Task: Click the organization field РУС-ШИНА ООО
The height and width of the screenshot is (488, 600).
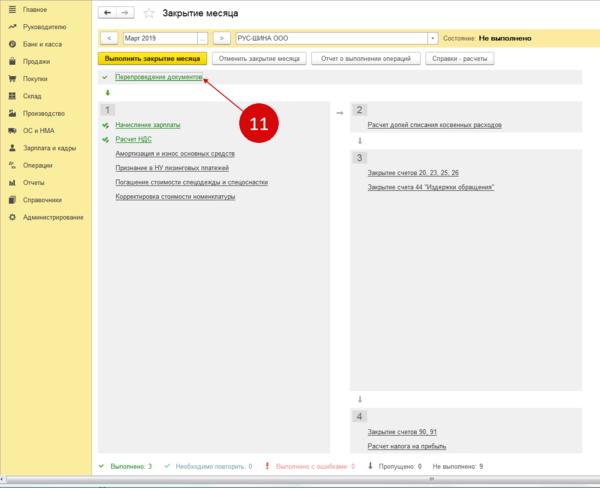Action: coord(331,38)
